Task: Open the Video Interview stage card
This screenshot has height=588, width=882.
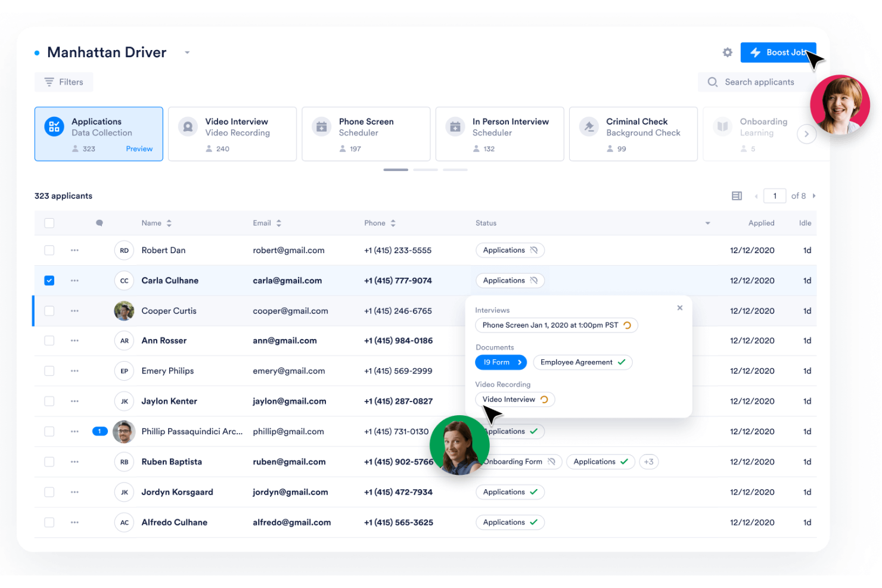Action: click(232, 134)
